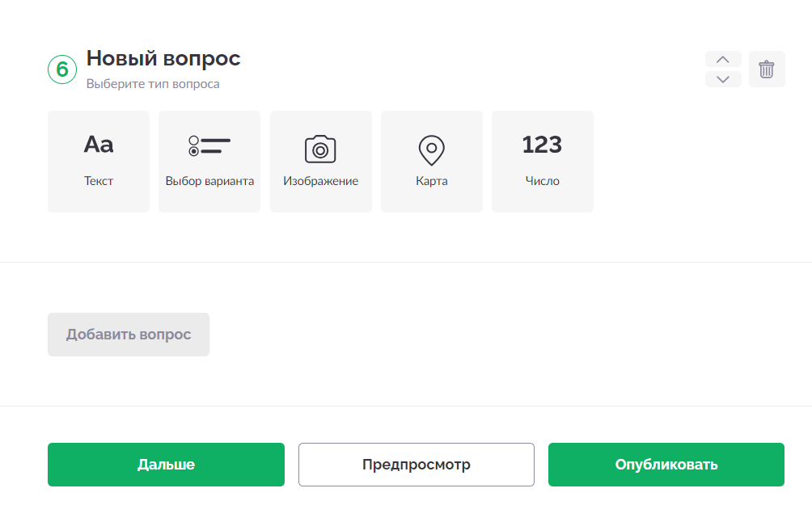This screenshot has height=522, width=812.
Task: Pick the camera image question icon
Action: pyautogui.click(x=320, y=149)
